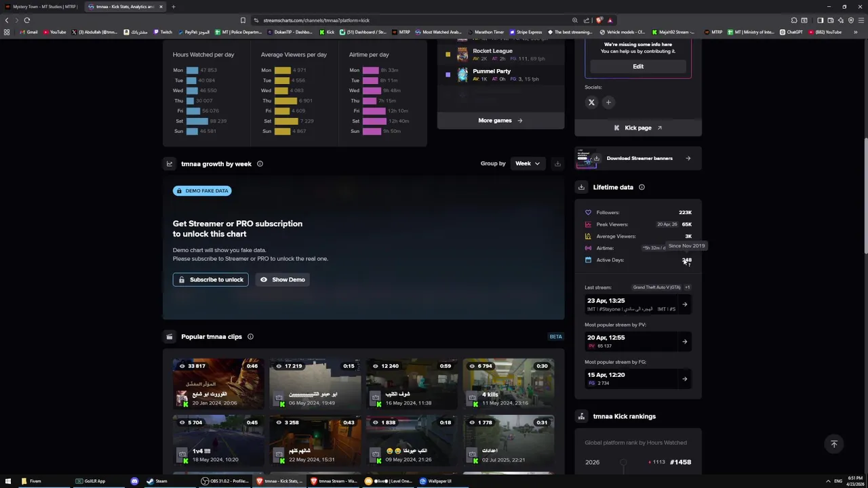
Task: Click the Saturday average viewers bar 7 229
Action: pyautogui.click(x=286, y=121)
